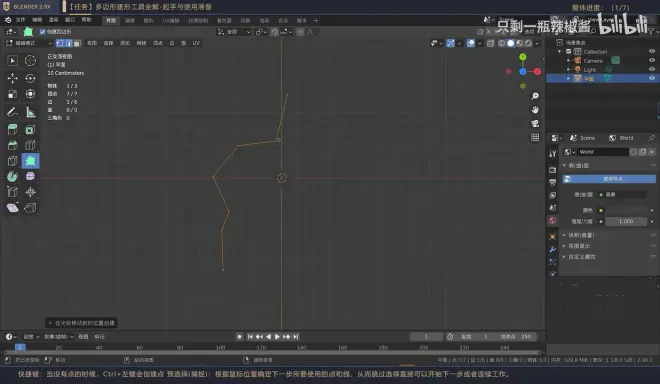Open the edit mode dropdown

pos(29,43)
